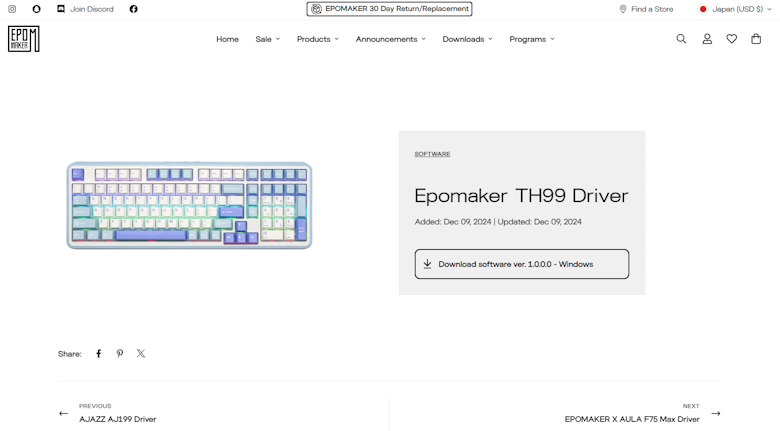
Task: Click the Facebook icon in top bar
Action: pos(134,9)
